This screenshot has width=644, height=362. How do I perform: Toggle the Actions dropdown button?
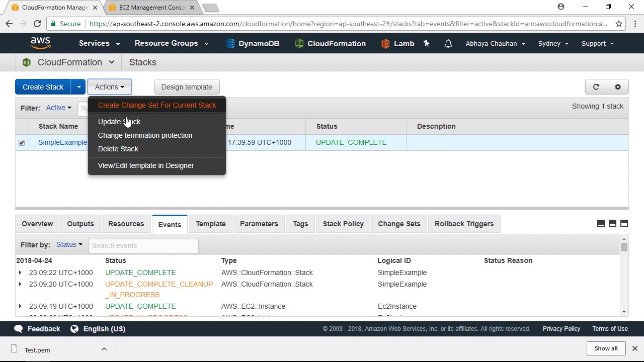110,87
